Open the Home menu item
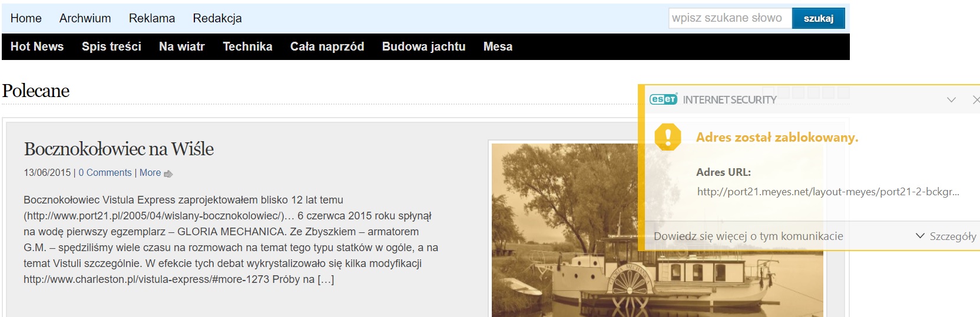Image resolution: width=980 pixels, height=317 pixels. (26, 18)
